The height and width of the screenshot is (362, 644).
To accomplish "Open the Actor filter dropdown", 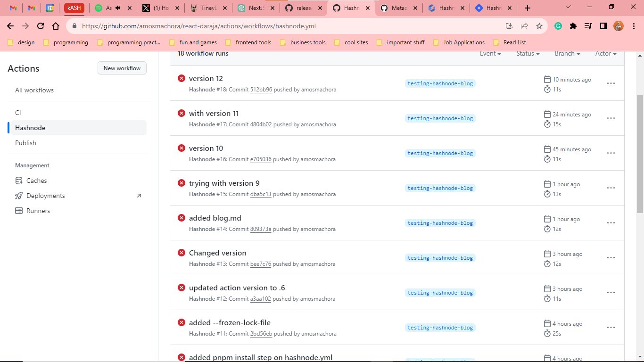I will coord(606,54).
